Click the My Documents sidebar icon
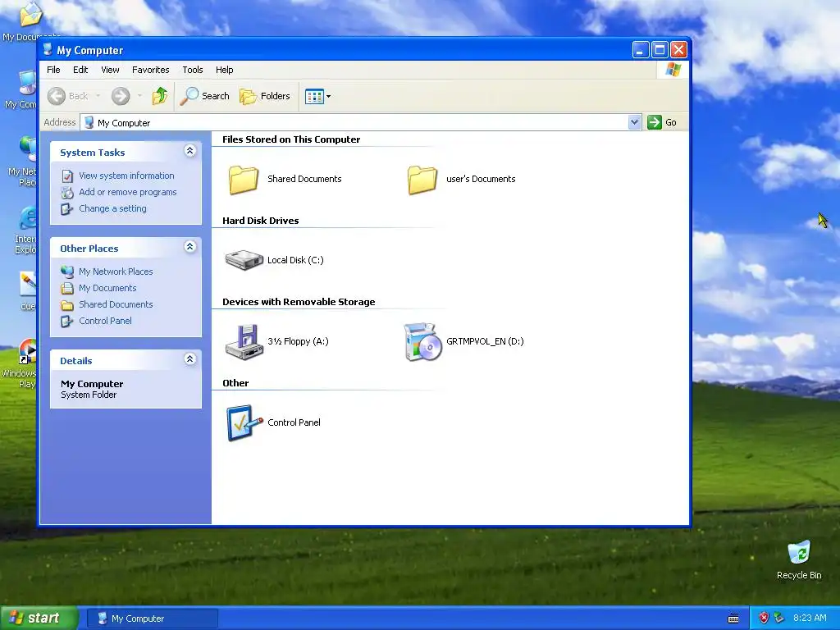Viewport: 840px width, 630px height. 67,288
